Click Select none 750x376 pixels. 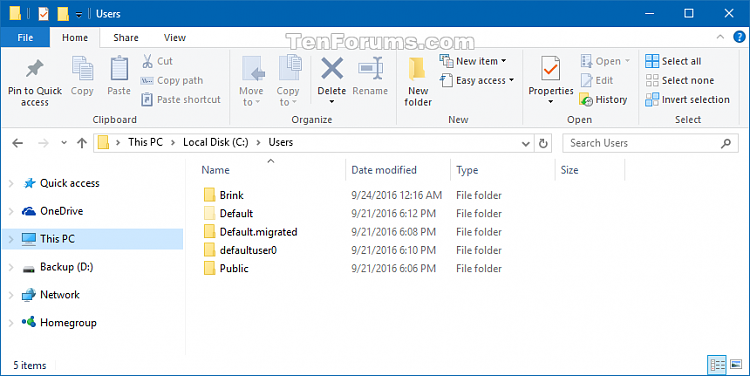pos(679,80)
